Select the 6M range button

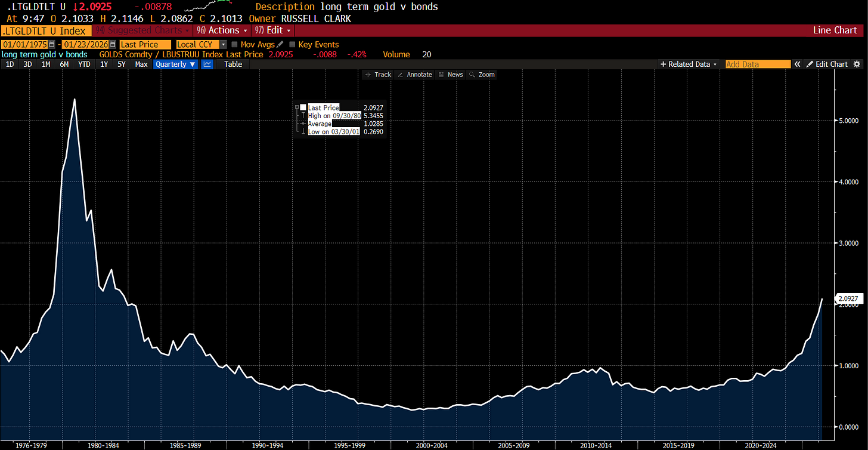64,64
